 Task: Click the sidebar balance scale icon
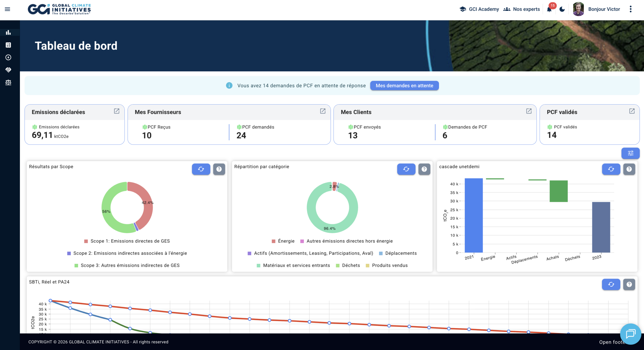coord(8,82)
